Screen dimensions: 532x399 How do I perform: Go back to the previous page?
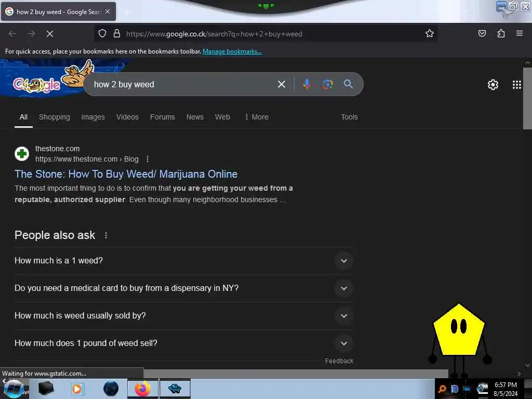(x=12, y=34)
